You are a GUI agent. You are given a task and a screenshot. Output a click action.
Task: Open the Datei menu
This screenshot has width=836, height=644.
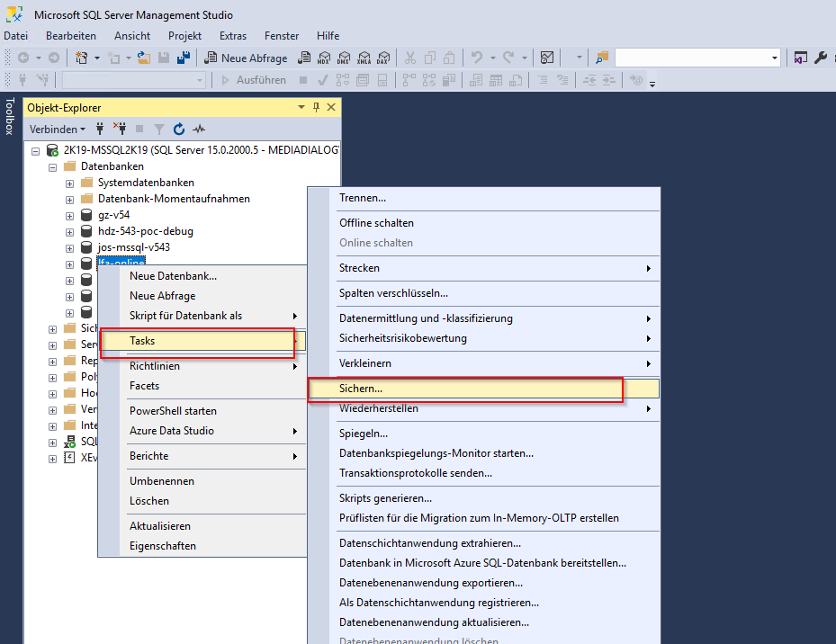16,36
